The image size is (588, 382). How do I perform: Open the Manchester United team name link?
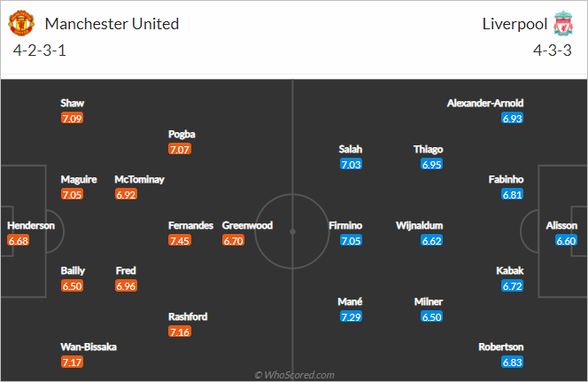click(112, 24)
